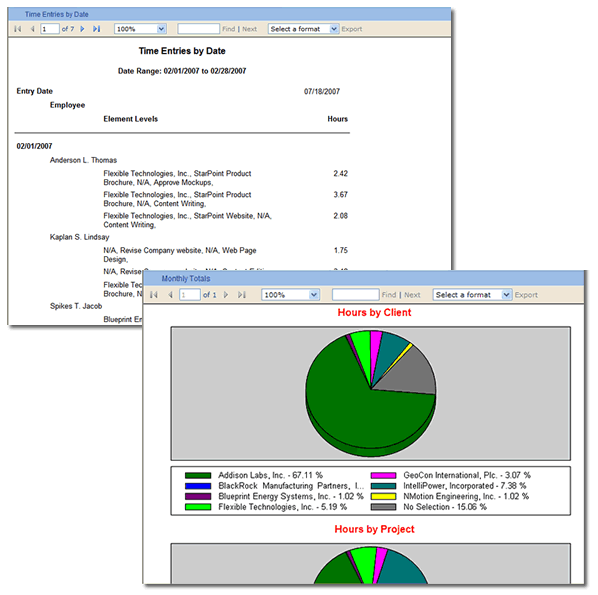Click employee name Kaplan S. Lindsay
The height and width of the screenshot is (595, 598).
click(x=79, y=237)
